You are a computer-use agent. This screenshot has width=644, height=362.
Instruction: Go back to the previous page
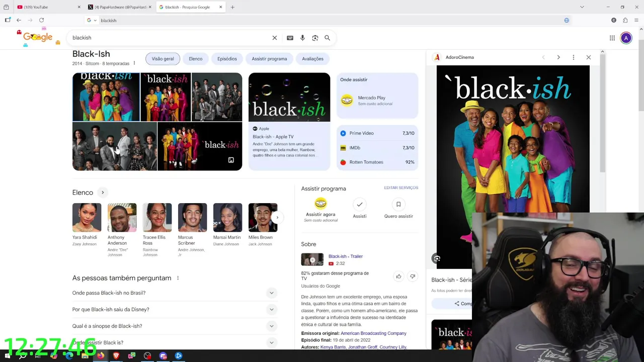coord(19,20)
